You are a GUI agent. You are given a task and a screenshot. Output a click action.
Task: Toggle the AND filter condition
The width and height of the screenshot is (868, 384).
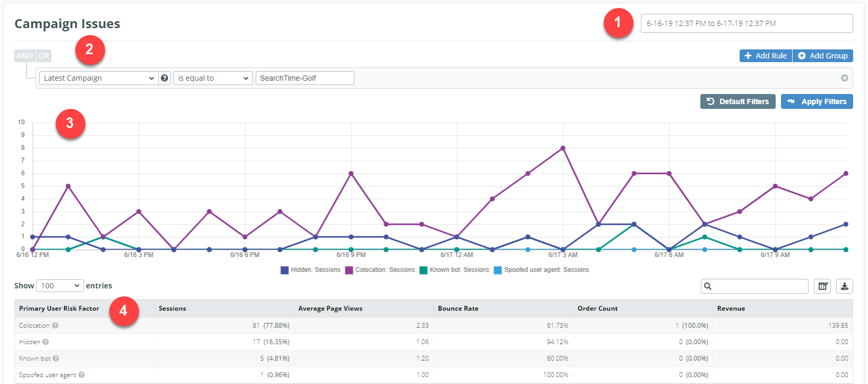[x=24, y=56]
